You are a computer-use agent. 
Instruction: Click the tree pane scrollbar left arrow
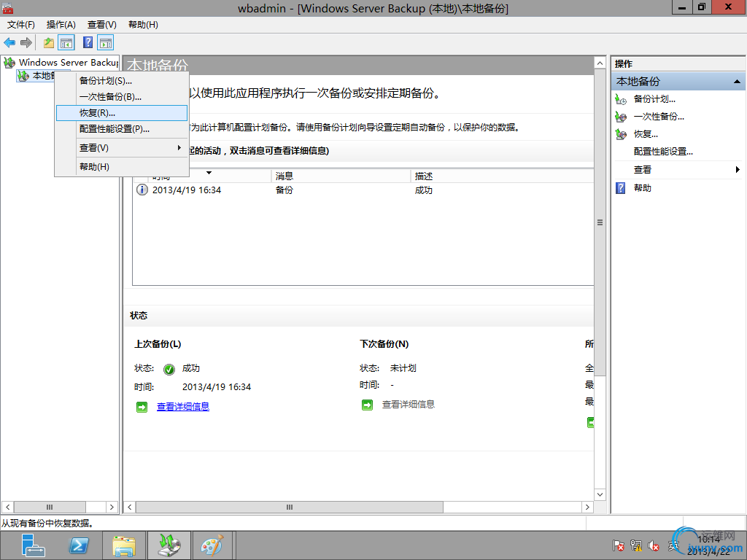[7, 507]
